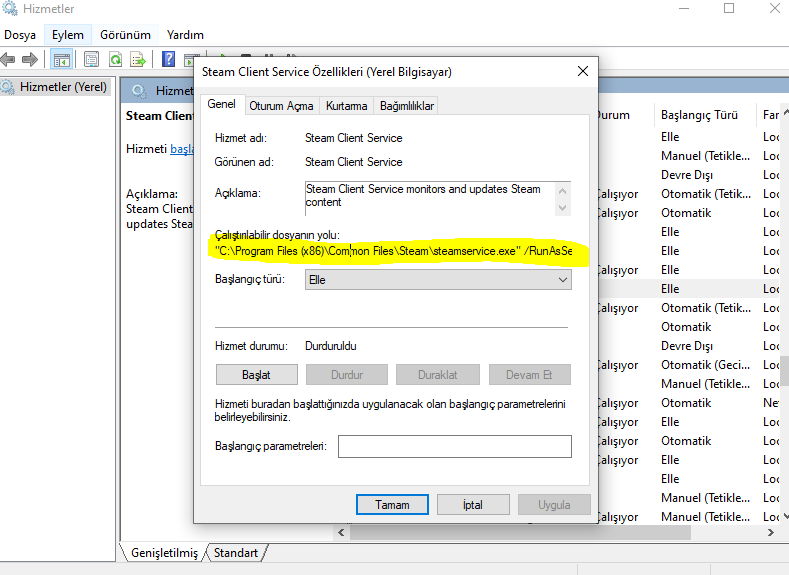Open Help via blue question mark icon
This screenshot has height=575, width=789.
pyautogui.click(x=168, y=59)
